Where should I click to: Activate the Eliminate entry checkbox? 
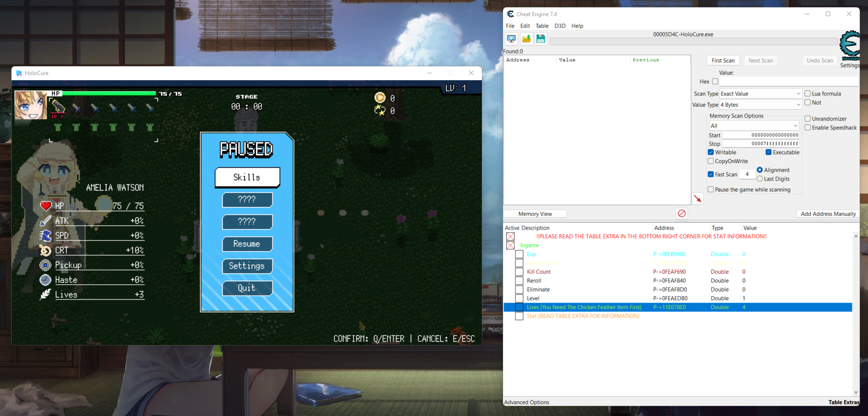click(x=519, y=289)
